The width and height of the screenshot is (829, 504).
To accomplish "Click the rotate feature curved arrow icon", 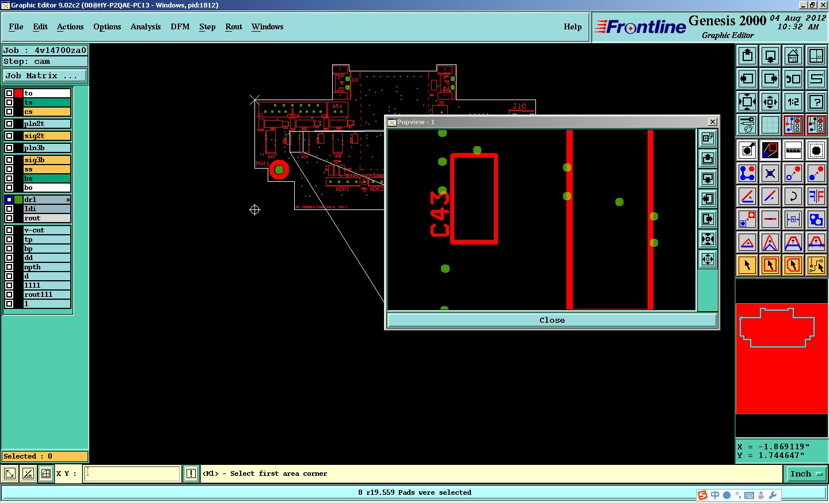I will (793, 196).
